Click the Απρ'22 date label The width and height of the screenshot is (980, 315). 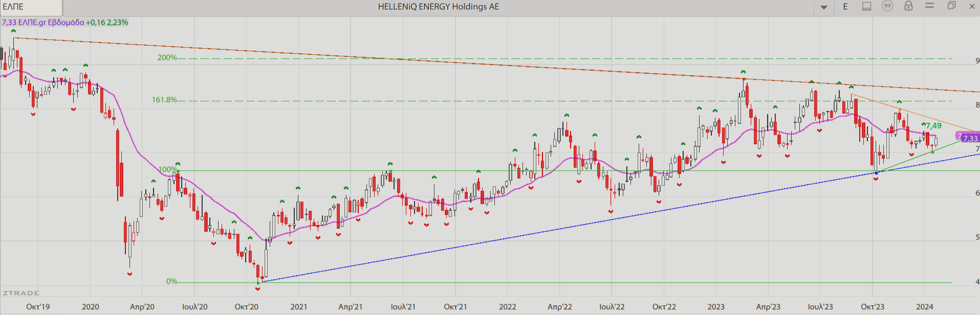click(x=560, y=307)
